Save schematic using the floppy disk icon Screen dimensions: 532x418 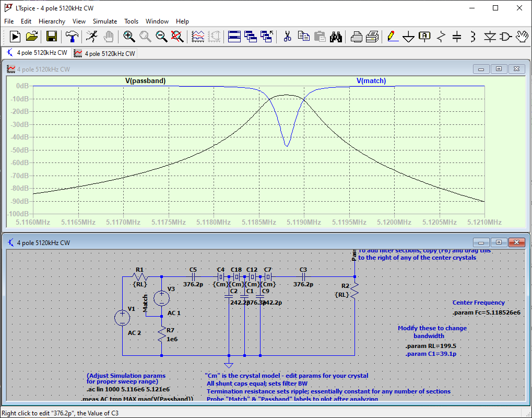52,37
